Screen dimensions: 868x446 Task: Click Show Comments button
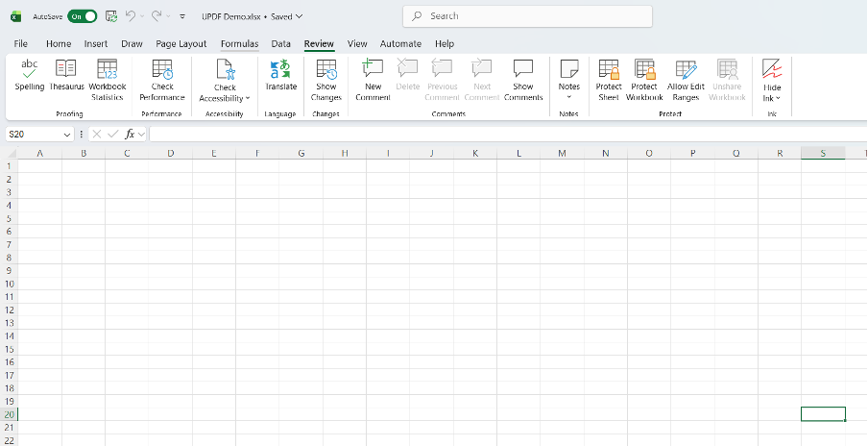tap(522, 76)
